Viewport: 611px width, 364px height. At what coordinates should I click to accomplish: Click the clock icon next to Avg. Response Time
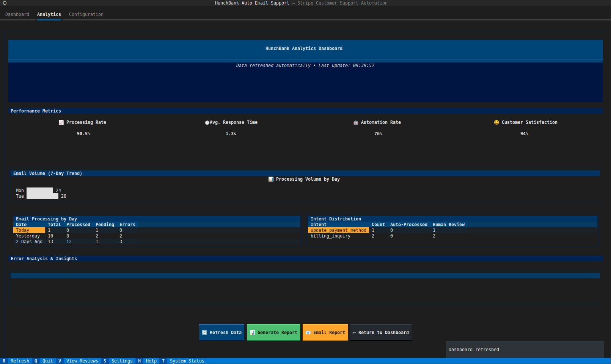[207, 122]
